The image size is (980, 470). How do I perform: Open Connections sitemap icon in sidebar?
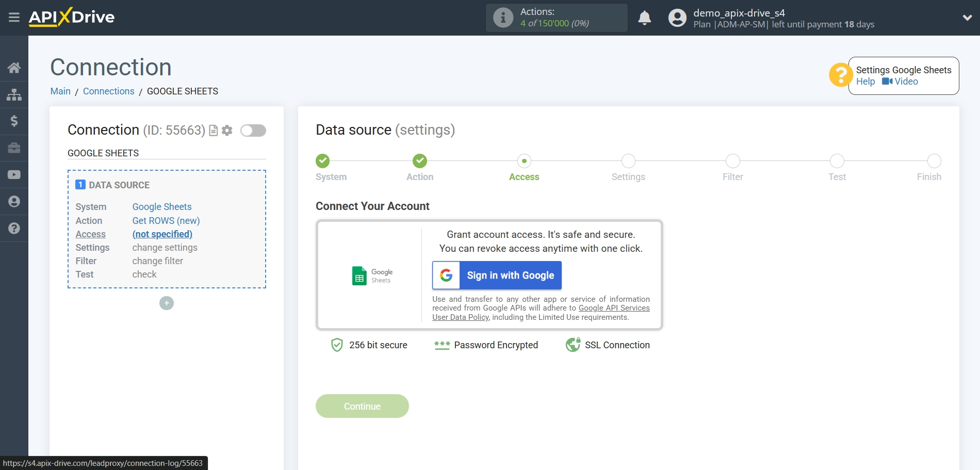pos(14,94)
